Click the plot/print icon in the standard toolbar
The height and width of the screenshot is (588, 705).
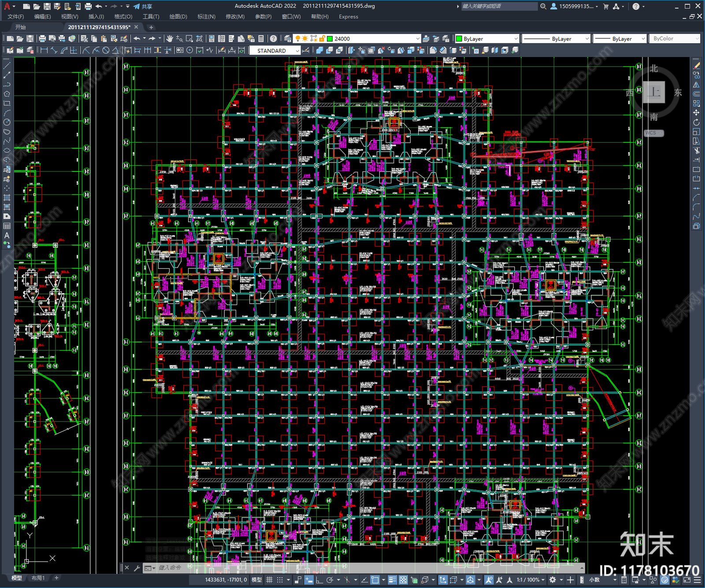point(42,39)
